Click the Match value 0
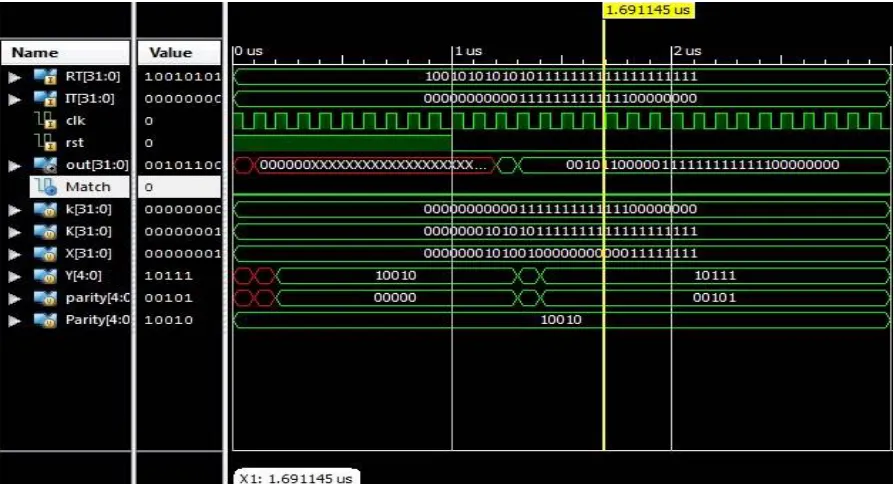Image resolution: width=894 pixels, height=484 pixels. [x=149, y=188]
